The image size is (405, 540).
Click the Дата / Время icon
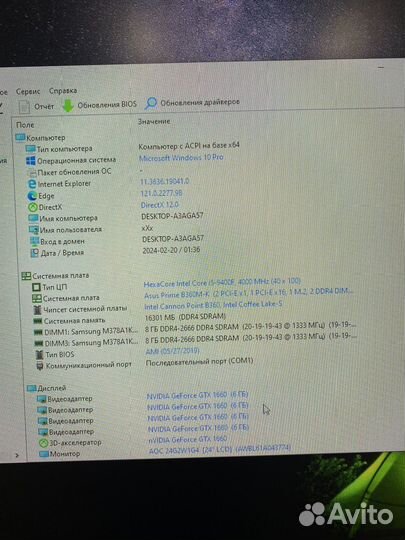pos(35,253)
